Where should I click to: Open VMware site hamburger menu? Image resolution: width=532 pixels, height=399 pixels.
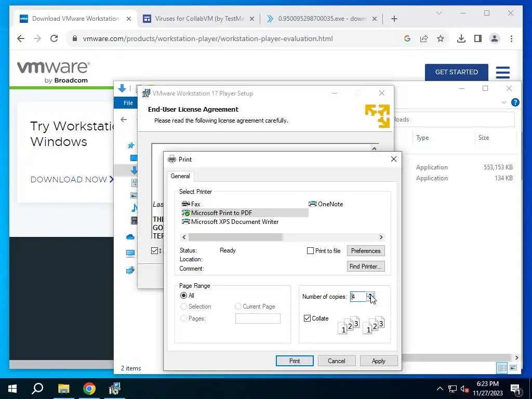503,72
